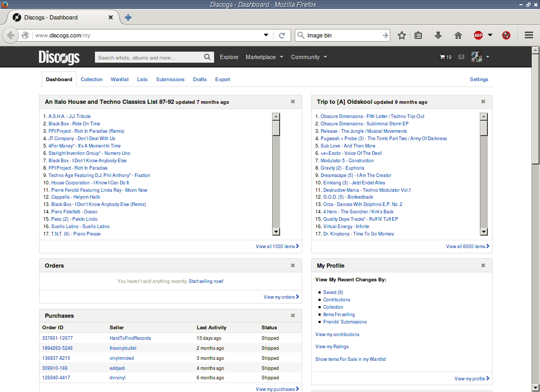Open View all 6000 items link
This screenshot has width=540, height=392.
(x=468, y=247)
